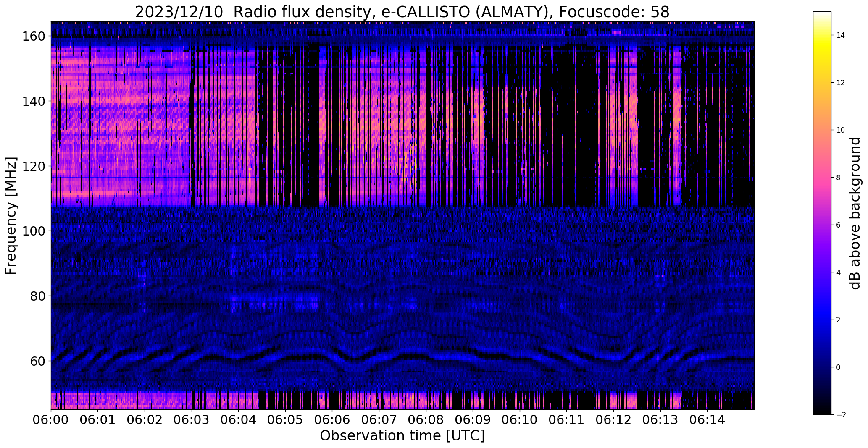This screenshot has height=448, width=868.
Task: Click the 06:09 time tick label
Action: (x=473, y=419)
